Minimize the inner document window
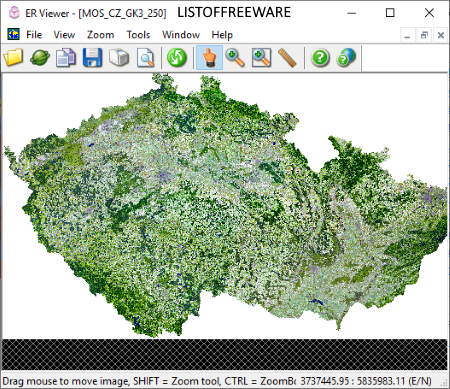The image size is (450, 389). click(x=407, y=35)
